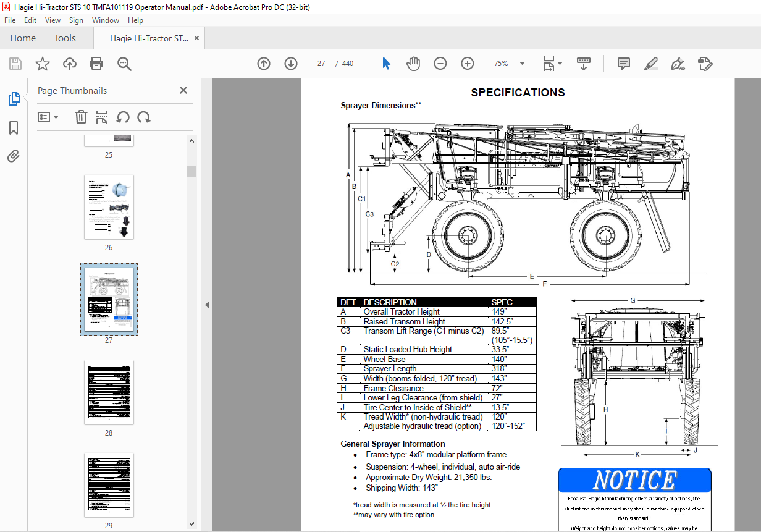761x532 pixels.
Task: Choose the selection arrow tool
Action: pyautogui.click(x=387, y=64)
